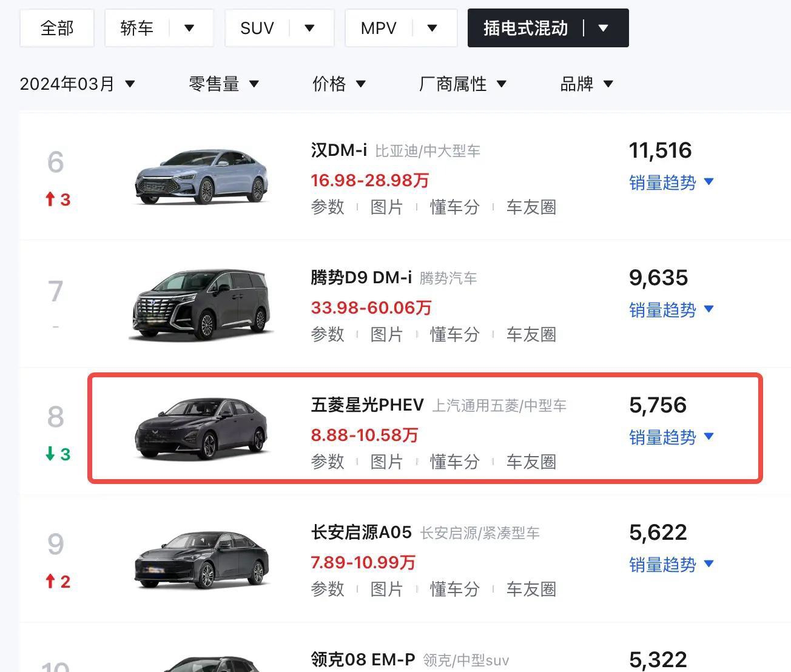The image size is (791, 672).
Task: Open the 轿车 dropdown arrow
Action: coord(189,28)
